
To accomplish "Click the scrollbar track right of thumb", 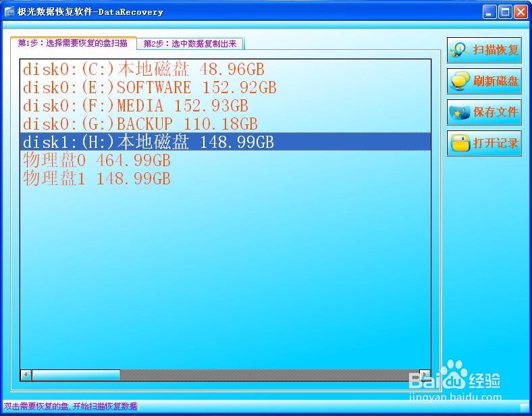I will click(x=270, y=375).
